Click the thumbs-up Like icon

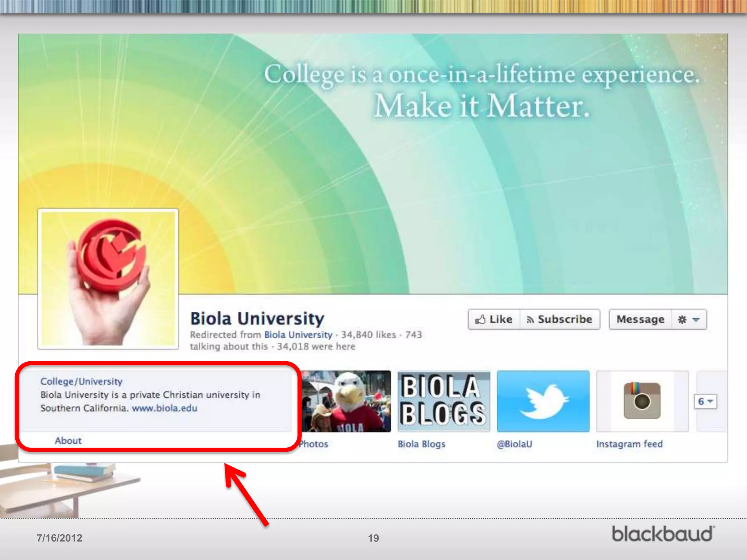480,320
